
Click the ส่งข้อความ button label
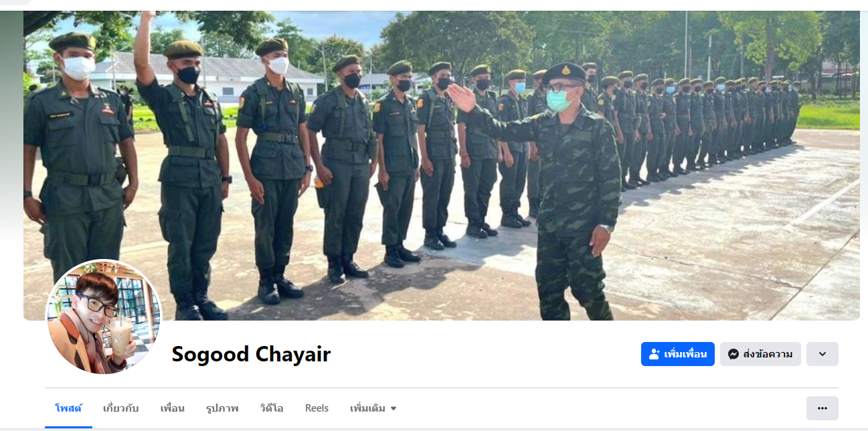pyautogui.click(x=768, y=354)
